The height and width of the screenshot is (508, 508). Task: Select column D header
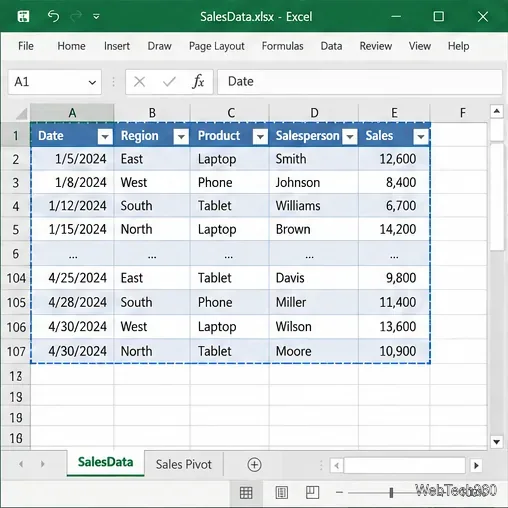pos(314,113)
